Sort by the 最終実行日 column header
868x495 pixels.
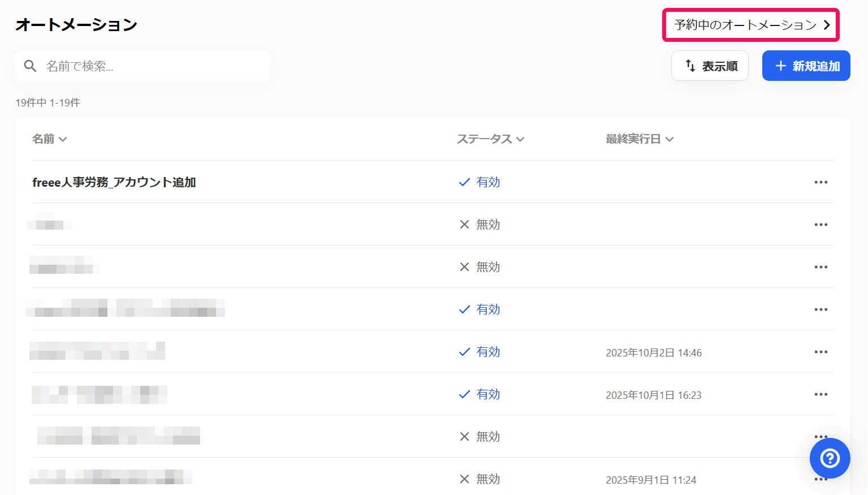pyautogui.click(x=640, y=139)
